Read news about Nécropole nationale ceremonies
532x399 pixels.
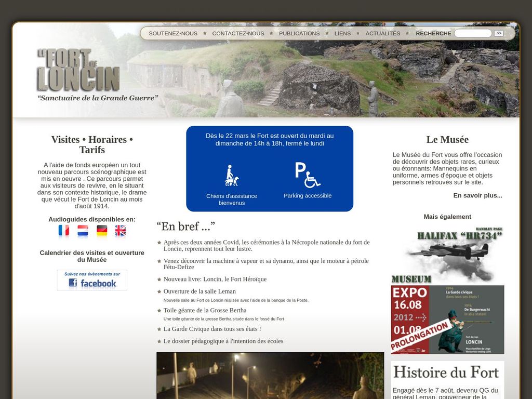[x=267, y=245]
